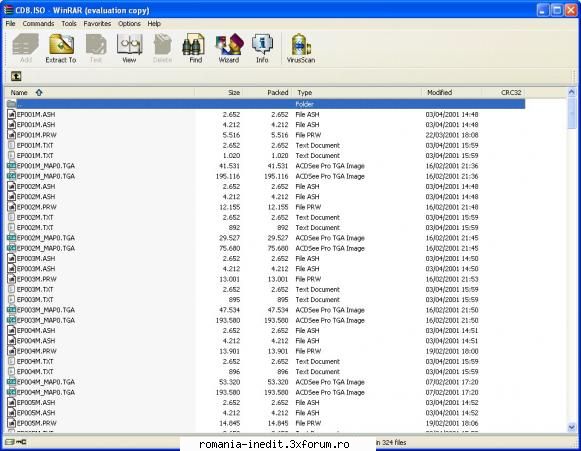
Task: Select EP003M.ASH with size 2.652
Action: 36,258
